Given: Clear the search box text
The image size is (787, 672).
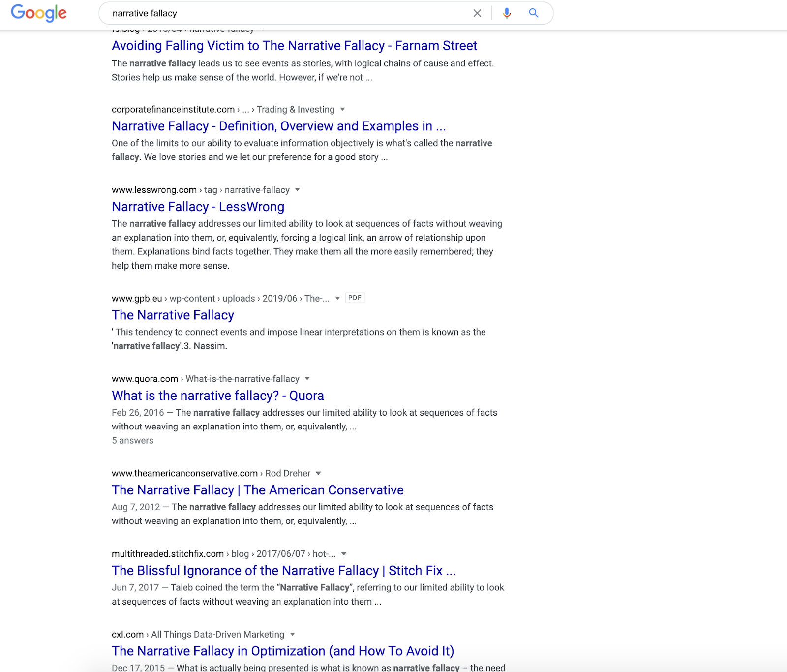Looking at the screenshot, I should pyautogui.click(x=477, y=13).
